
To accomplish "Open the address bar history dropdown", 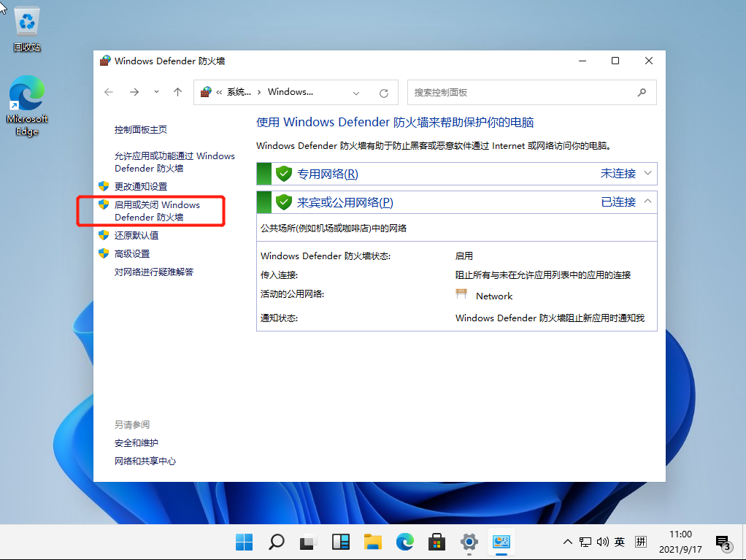I will pos(356,93).
